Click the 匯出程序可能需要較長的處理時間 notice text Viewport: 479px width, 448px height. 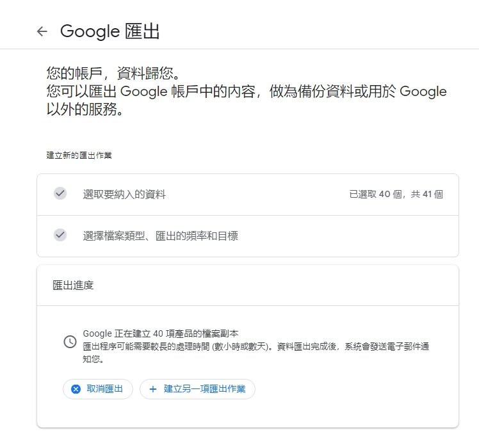(256, 353)
